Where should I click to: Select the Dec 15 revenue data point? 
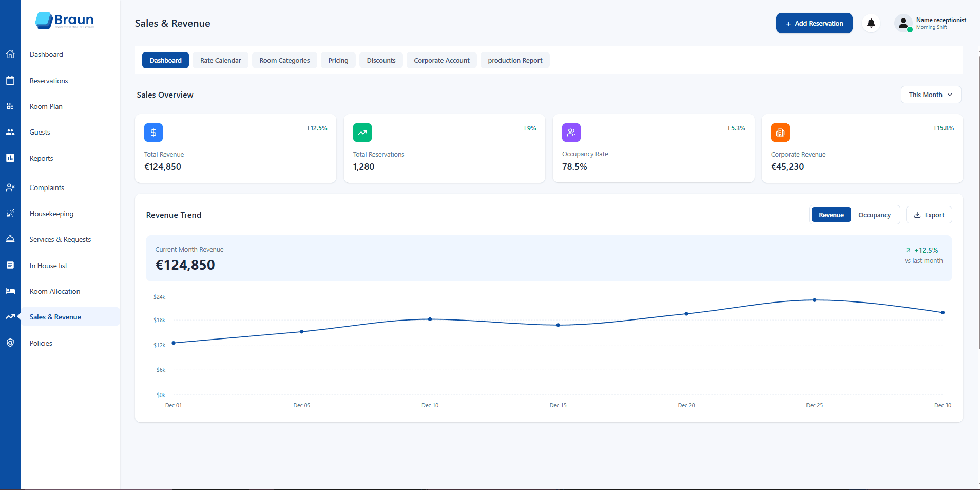coord(558,325)
